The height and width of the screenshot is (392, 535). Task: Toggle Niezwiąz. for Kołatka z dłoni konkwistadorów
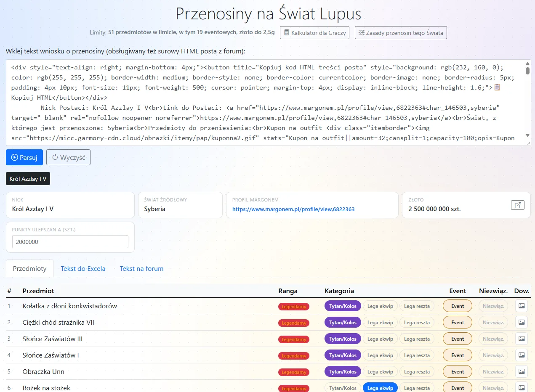[x=493, y=306]
